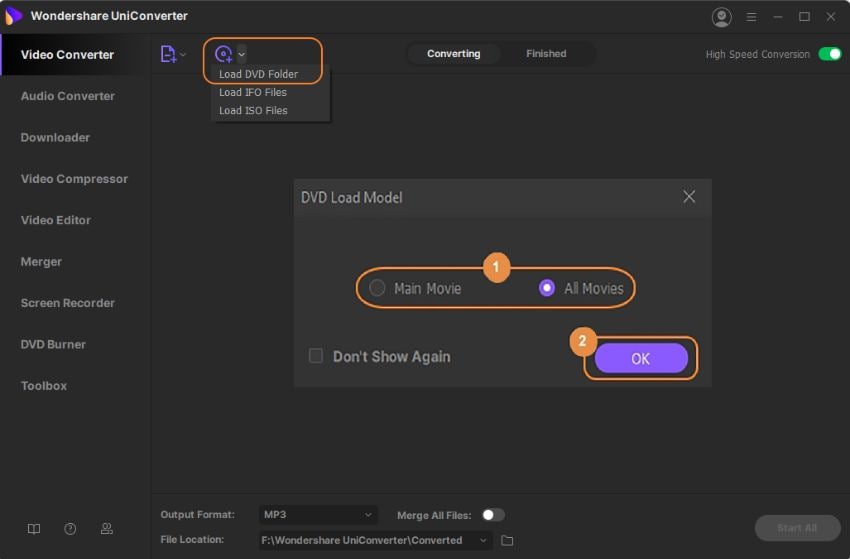Open the user guide book icon
This screenshot has width=850, height=559.
tap(34, 529)
